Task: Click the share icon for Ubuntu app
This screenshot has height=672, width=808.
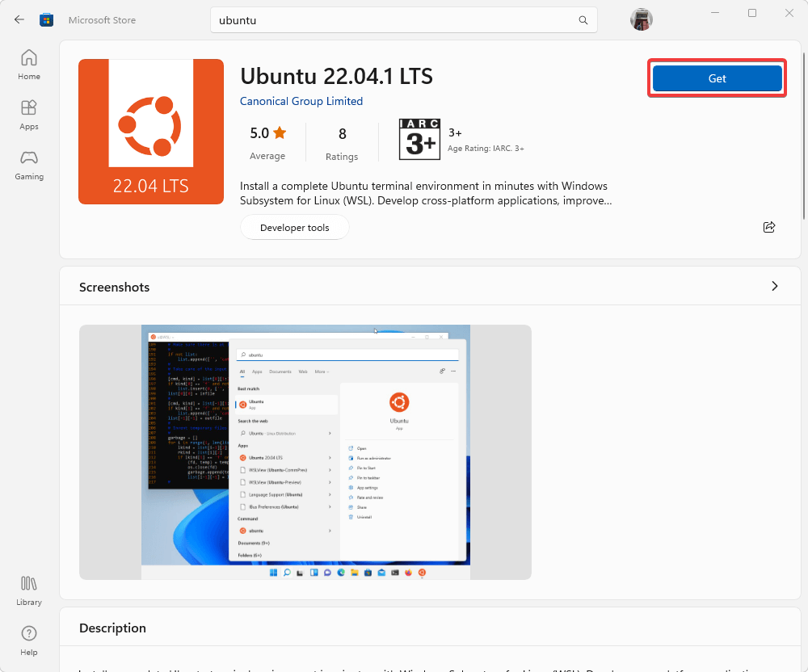Action: [769, 227]
